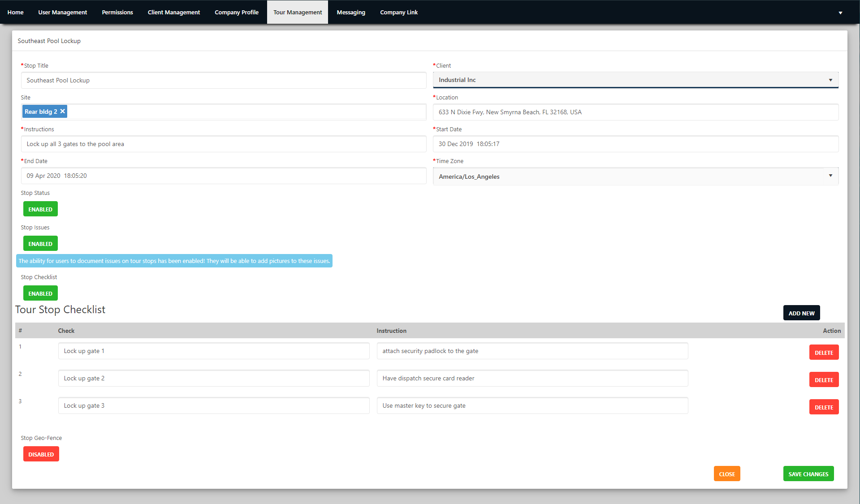Edit the Start Date field
This screenshot has width=860, height=504.
pyautogui.click(x=635, y=144)
